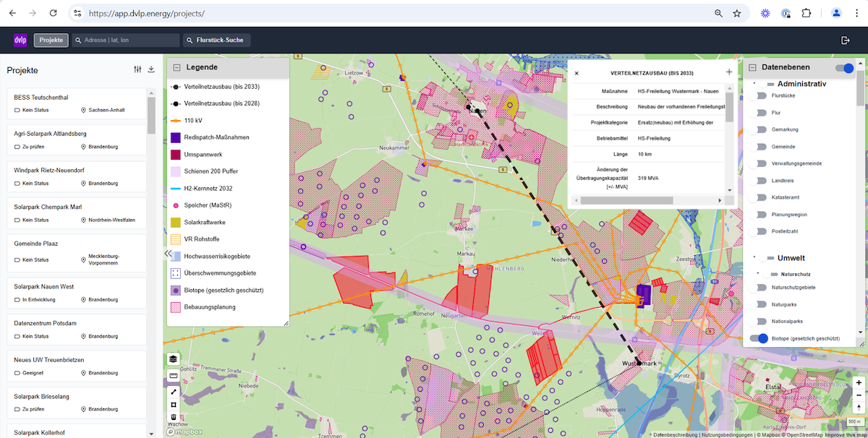
Task: Open project filter settings icon
Action: pyautogui.click(x=137, y=70)
